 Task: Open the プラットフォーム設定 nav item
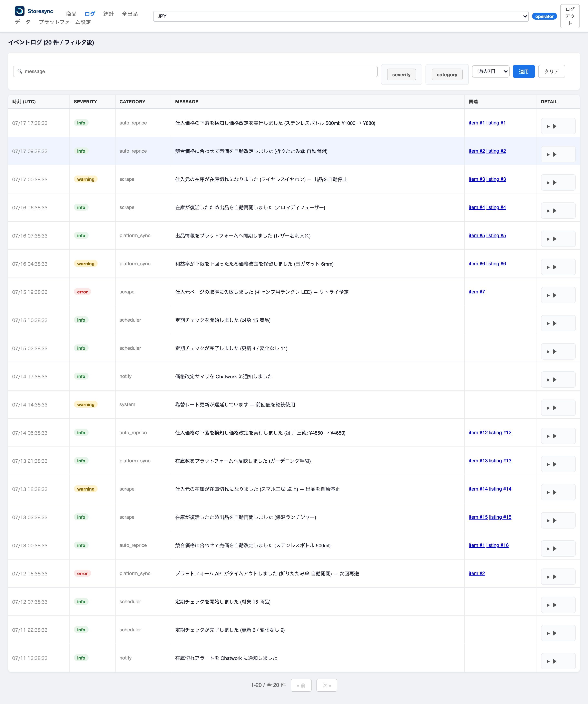coord(65,22)
